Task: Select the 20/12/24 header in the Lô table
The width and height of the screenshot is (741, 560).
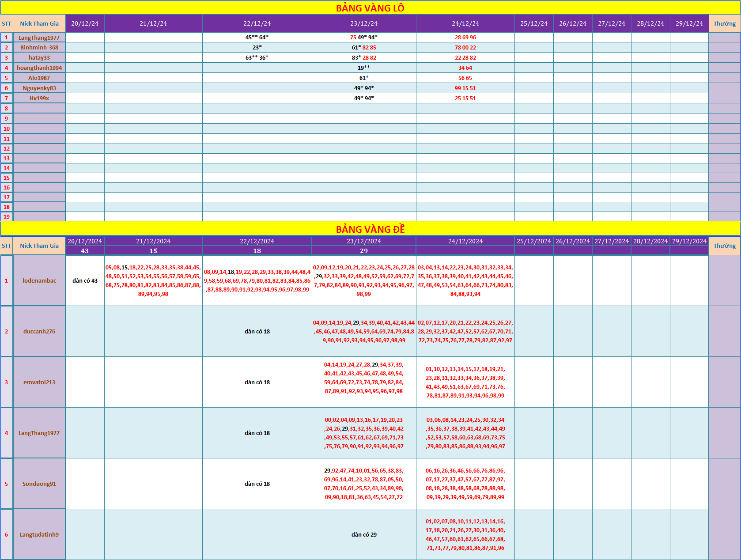Action: [x=85, y=23]
